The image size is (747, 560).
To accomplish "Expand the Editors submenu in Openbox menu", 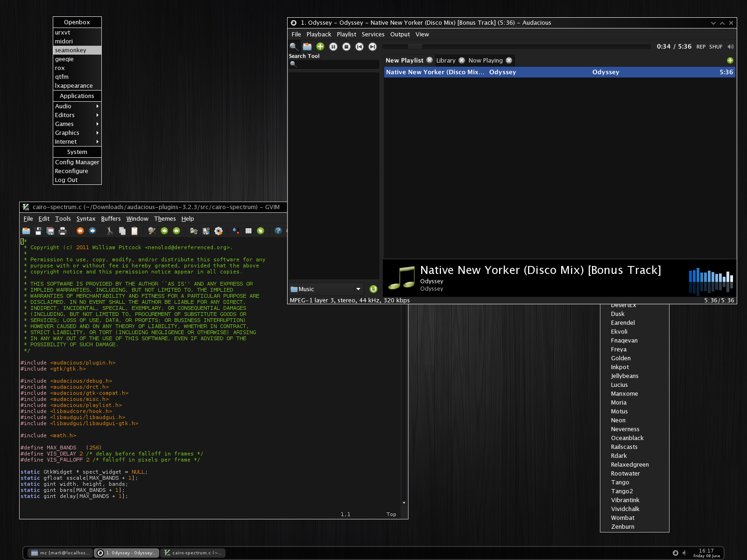I will pyautogui.click(x=77, y=115).
